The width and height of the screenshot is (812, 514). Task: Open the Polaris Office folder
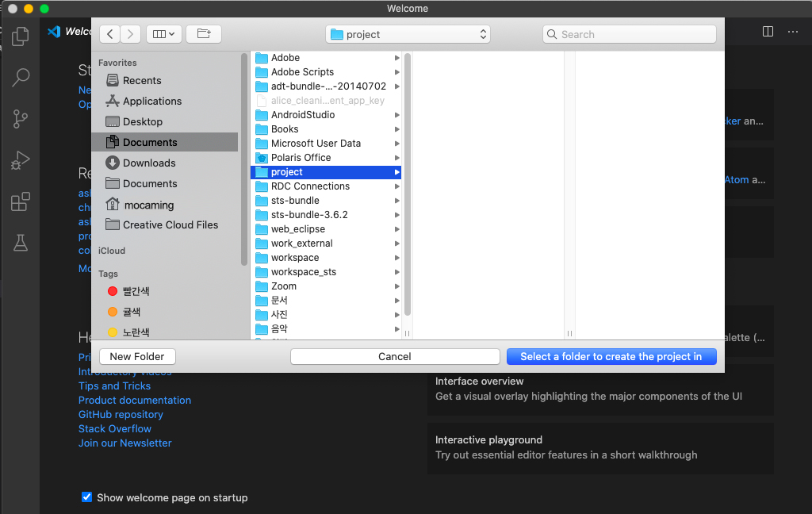[x=326, y=158]
